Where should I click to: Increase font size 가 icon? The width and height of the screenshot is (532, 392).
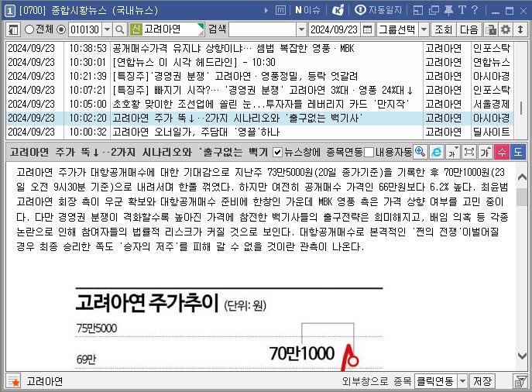click(x=486, y=152)
